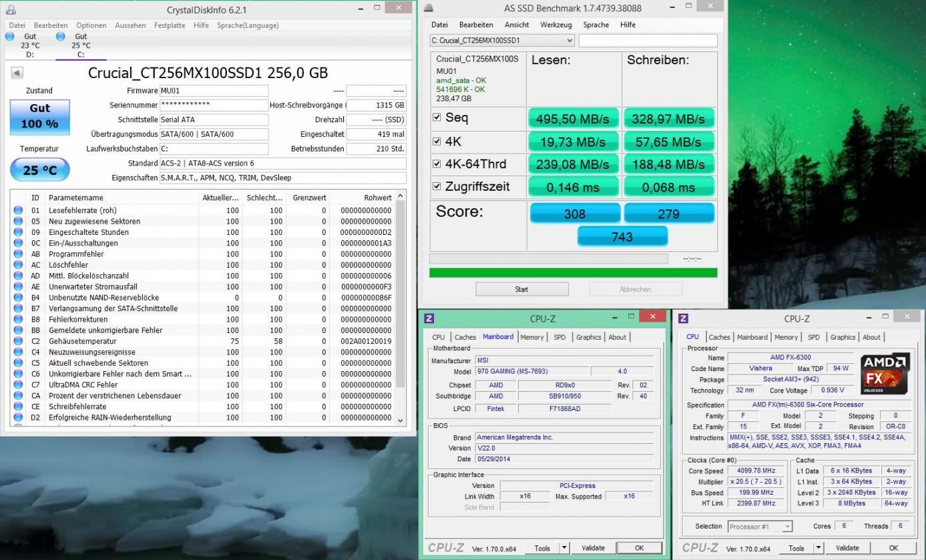
Task: Open the Datei menu in CrystalDiskInfo
Action: (x=17, y=25)
